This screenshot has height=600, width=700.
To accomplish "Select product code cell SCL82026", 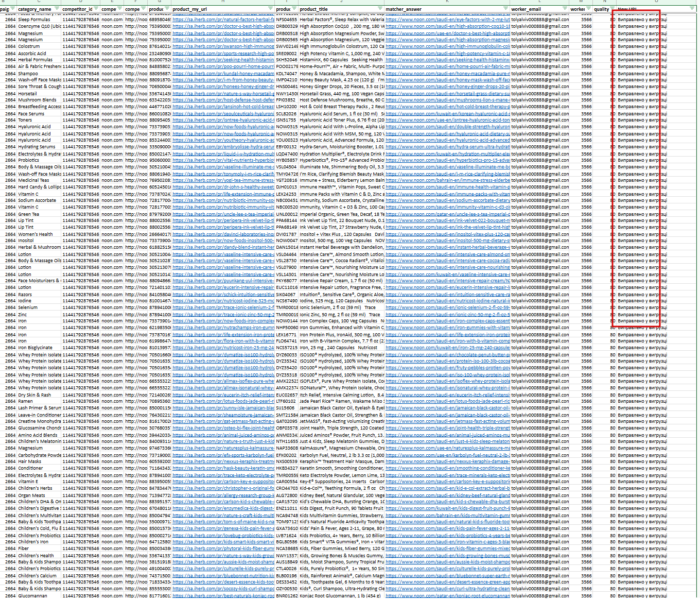I will (287, 114).
